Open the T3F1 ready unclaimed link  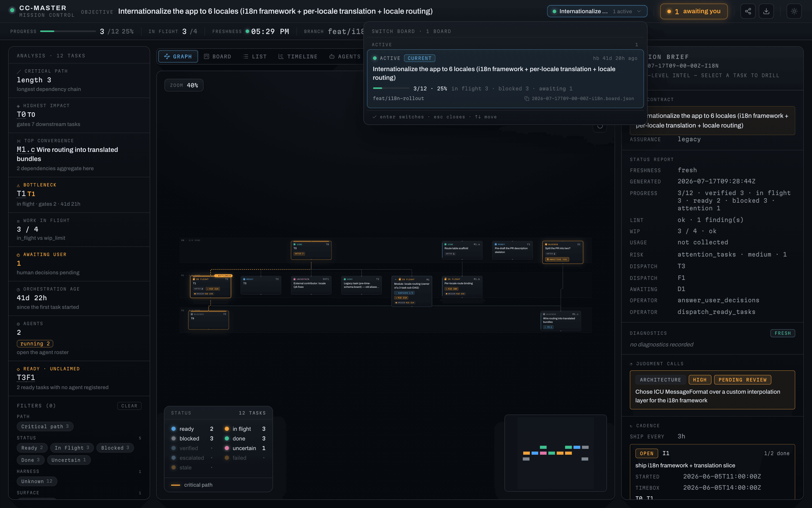(26, 378)
